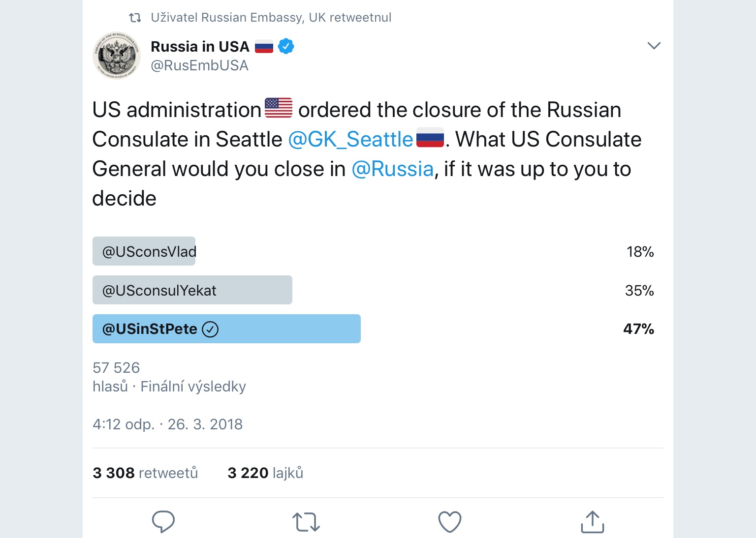Open the @GK_Seattle mention link

pos(350,140)
